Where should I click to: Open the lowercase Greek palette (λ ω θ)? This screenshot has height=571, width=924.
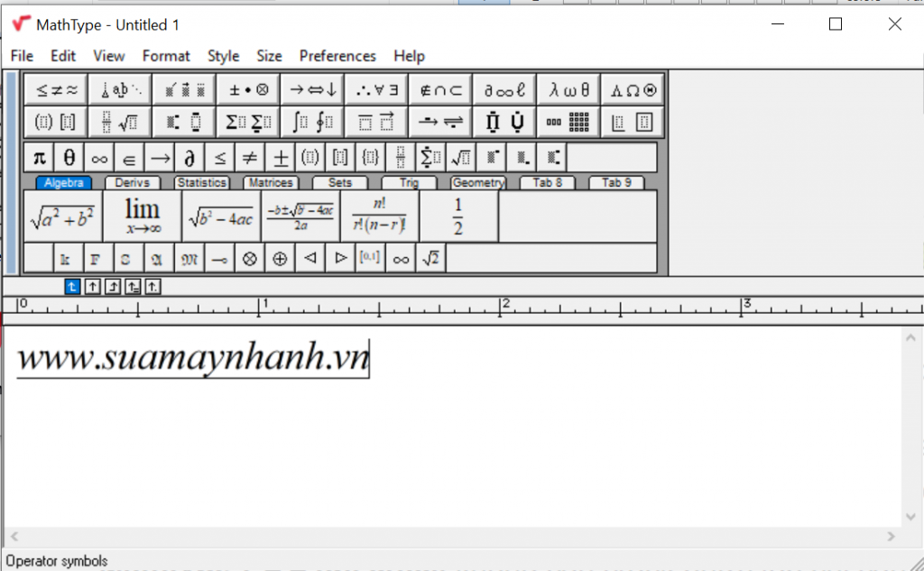point(568,89)
